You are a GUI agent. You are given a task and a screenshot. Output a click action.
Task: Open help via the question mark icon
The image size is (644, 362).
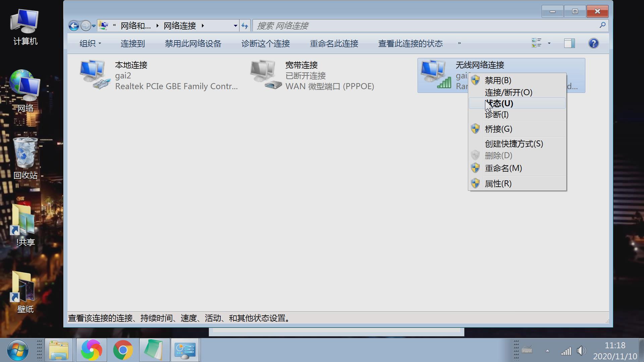coord(593,43)
